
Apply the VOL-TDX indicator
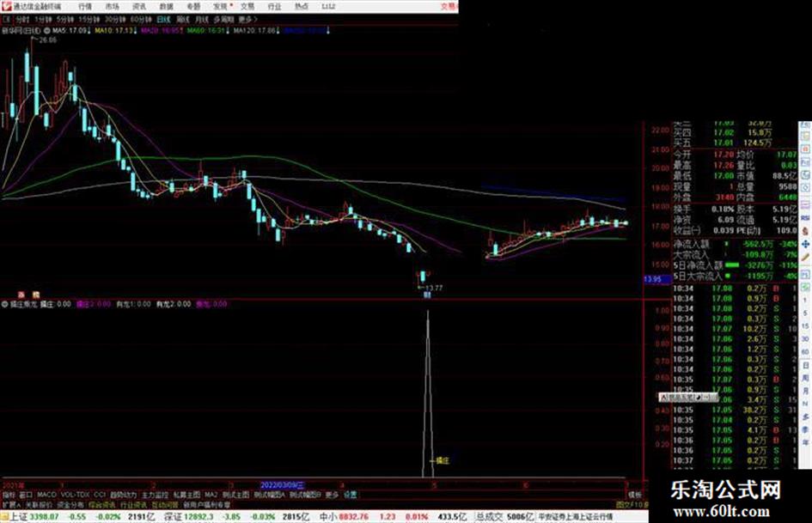pos(75,495)
